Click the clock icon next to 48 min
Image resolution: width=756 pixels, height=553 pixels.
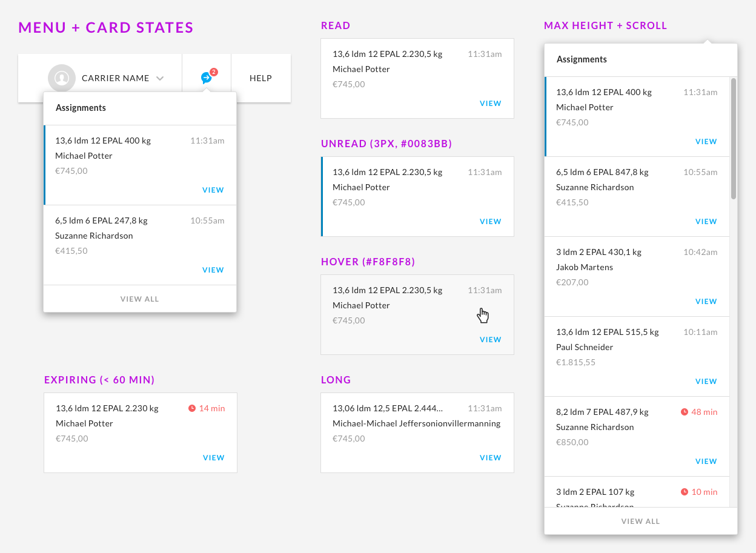tap(685, 412)
